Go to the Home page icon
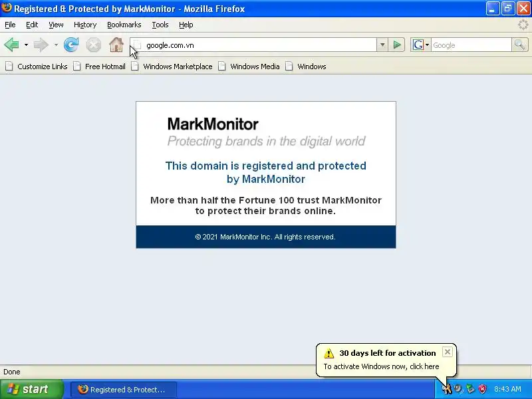532x399 pixels. coord(116,45)
